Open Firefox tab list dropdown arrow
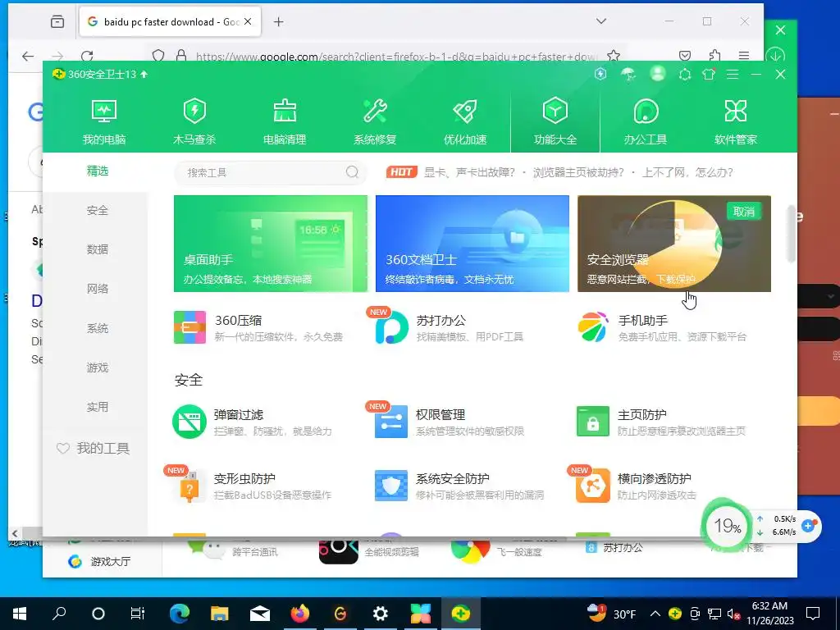Viewport: 840px width, 630px height. click(601, 21)
